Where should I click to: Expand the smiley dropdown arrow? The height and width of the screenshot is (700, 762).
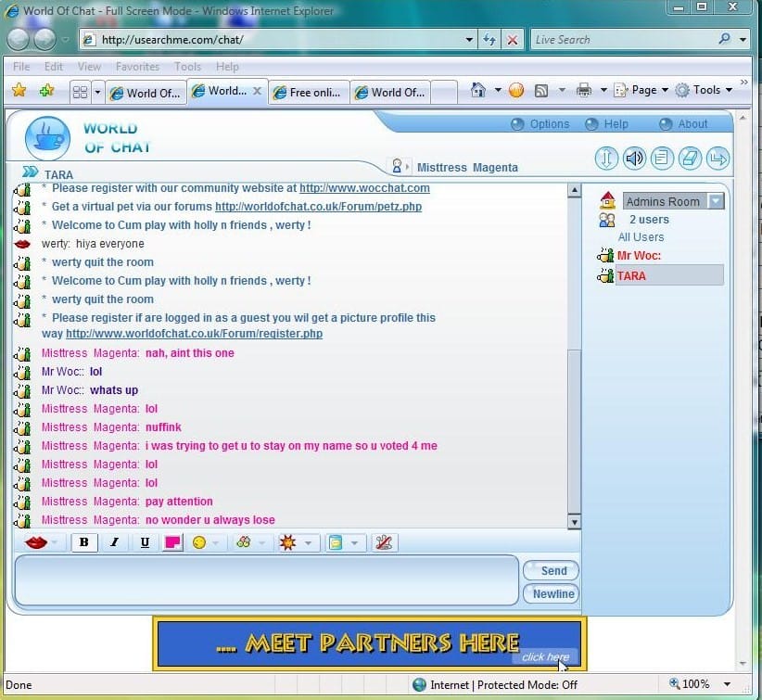tap(216, 542)
